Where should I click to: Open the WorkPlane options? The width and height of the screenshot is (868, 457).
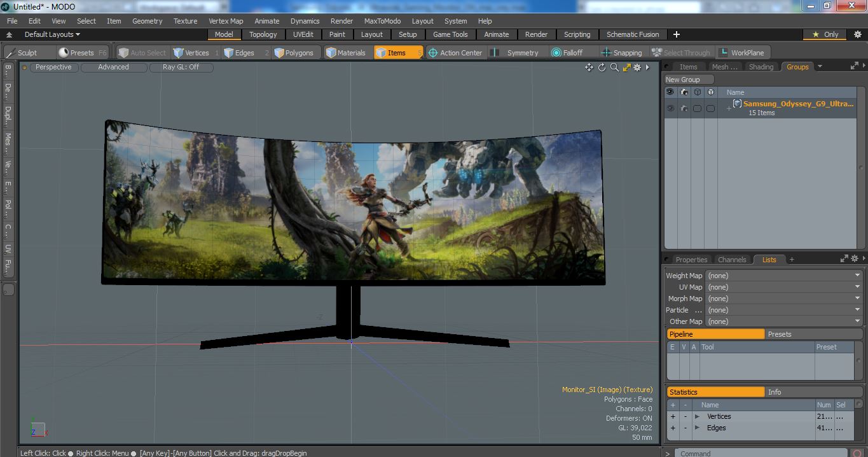(x=742, y=53)
